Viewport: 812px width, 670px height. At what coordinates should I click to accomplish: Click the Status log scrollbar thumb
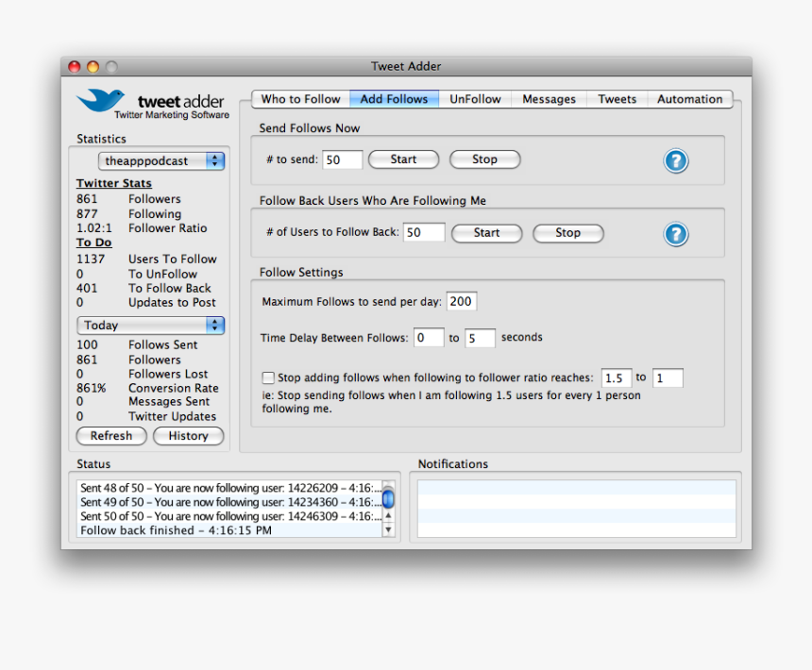point(388,499)
